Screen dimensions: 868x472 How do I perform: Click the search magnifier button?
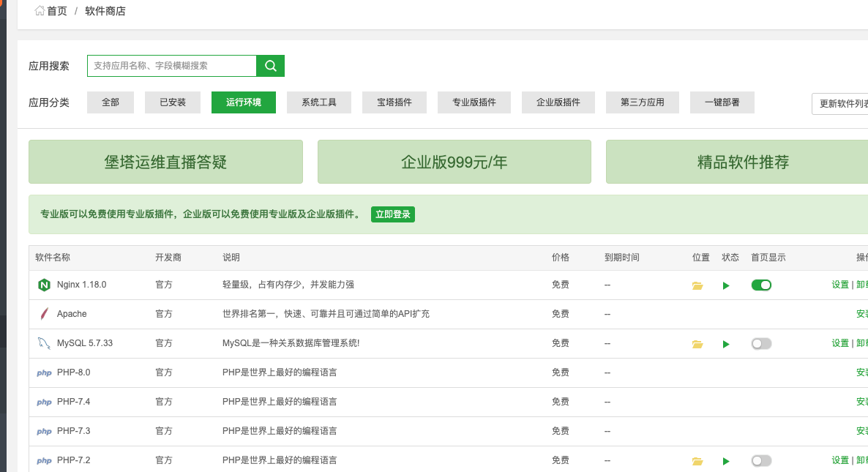pos(270,65)
